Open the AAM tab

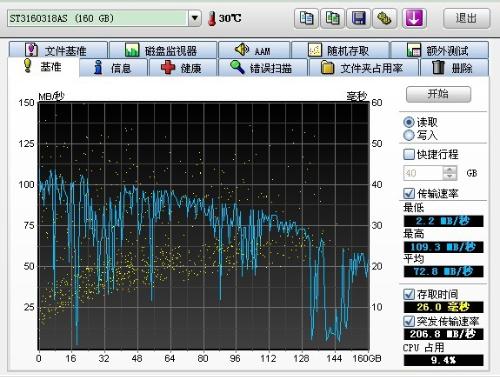(254, 50)
